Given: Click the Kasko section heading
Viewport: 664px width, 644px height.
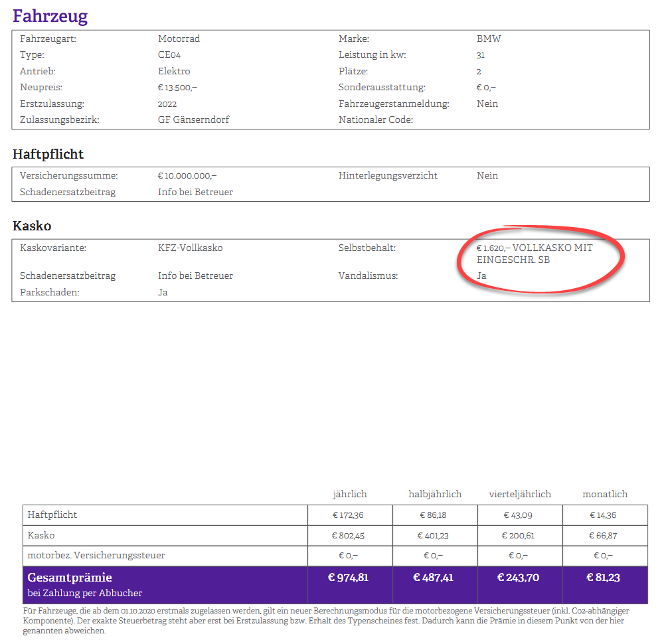Looking at the screenshot, I should click(32, 226).
